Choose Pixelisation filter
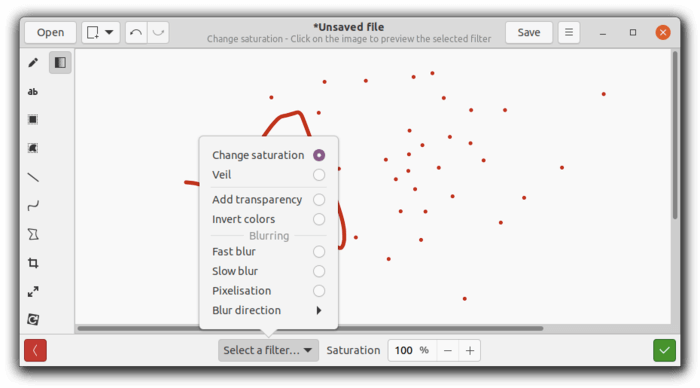 coord(268,291)
